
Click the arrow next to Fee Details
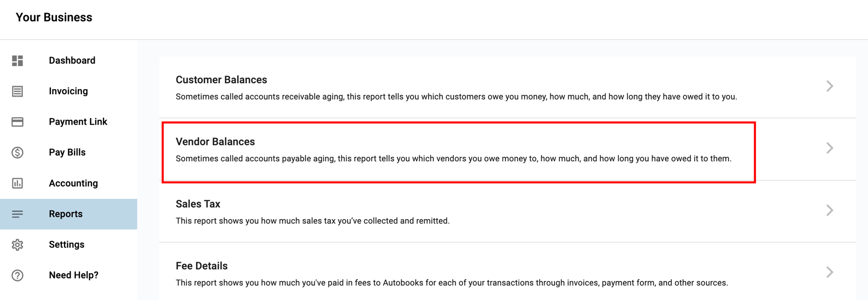tap(829, 272)
